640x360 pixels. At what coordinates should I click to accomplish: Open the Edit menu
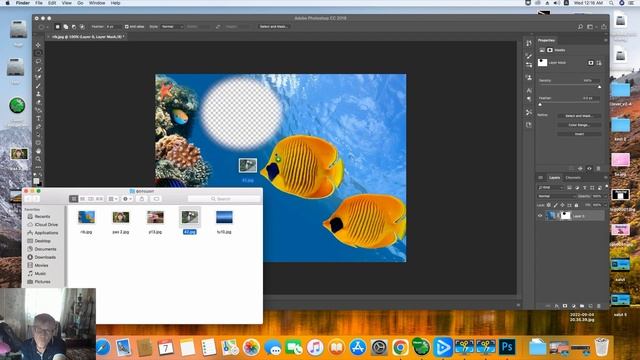tap(52, 3)
